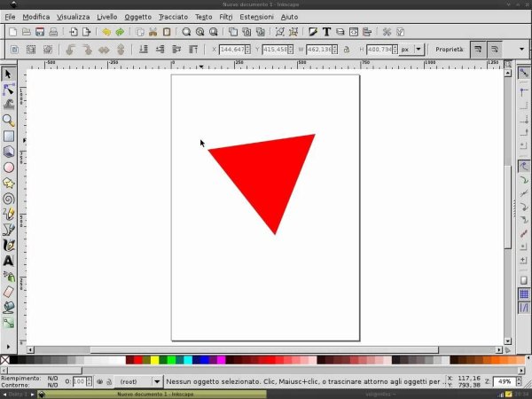Click the Open folder icon
532x399 pixels.
click(27, 32)
